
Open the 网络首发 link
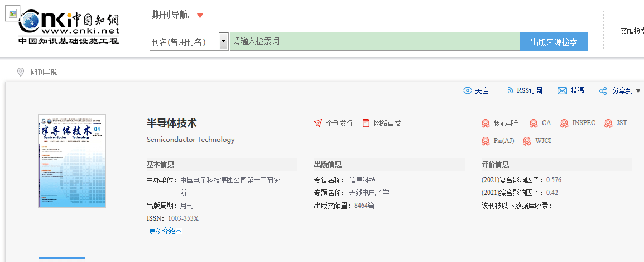[387, 122]
